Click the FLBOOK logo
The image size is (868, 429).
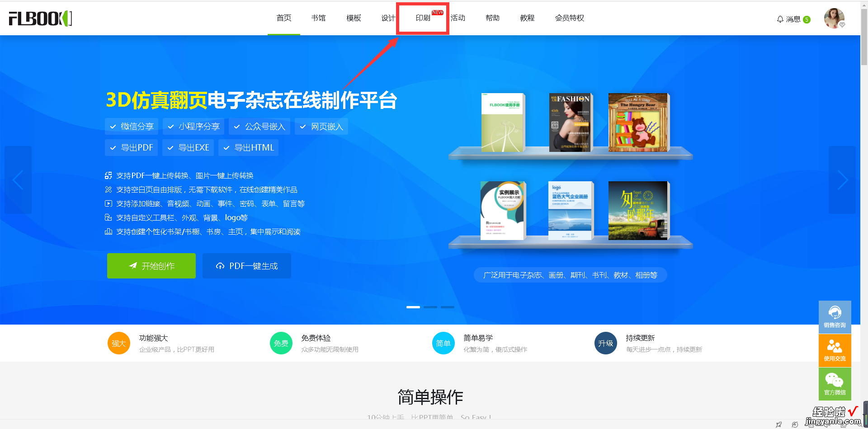coord(40,19)
